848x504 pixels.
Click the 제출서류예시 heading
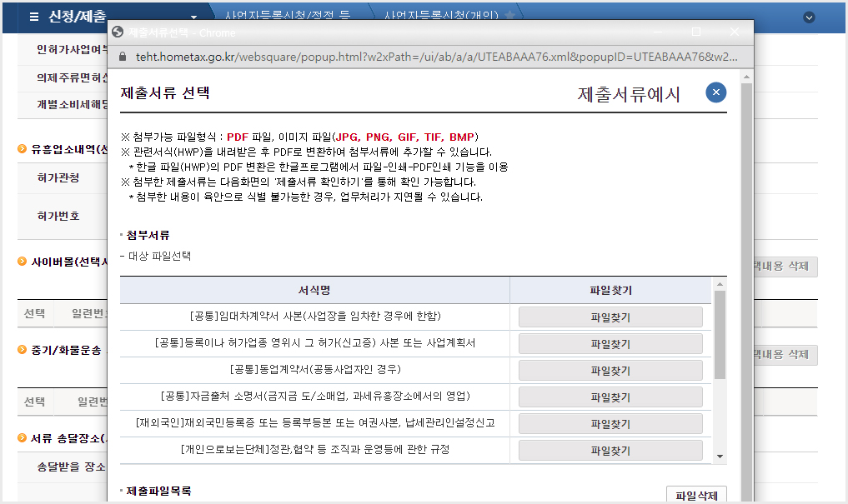click(x=629, y=94)
